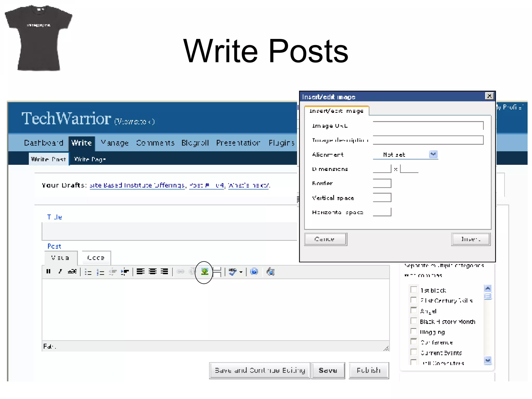Click Cancel in the image dialog

[325, 239]
